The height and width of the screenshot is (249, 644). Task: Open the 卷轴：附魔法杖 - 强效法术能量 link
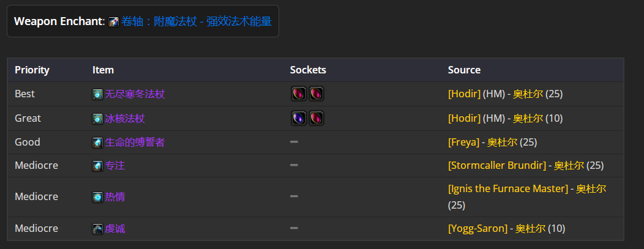tap(197, 21)
